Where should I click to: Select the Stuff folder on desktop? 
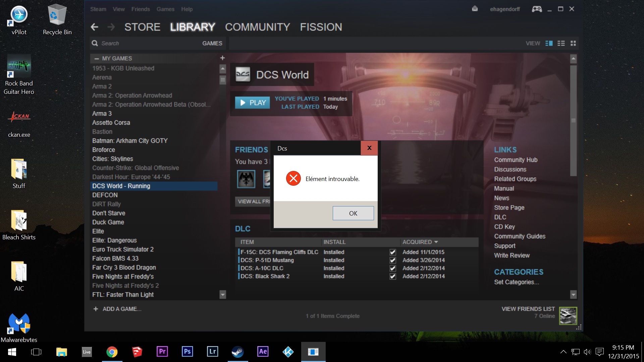pos(19,174)
